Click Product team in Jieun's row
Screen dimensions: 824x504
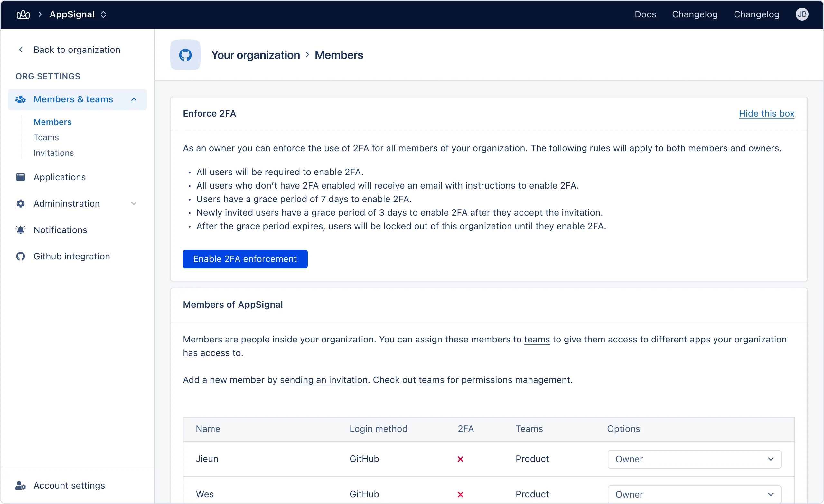click(532, 459)
